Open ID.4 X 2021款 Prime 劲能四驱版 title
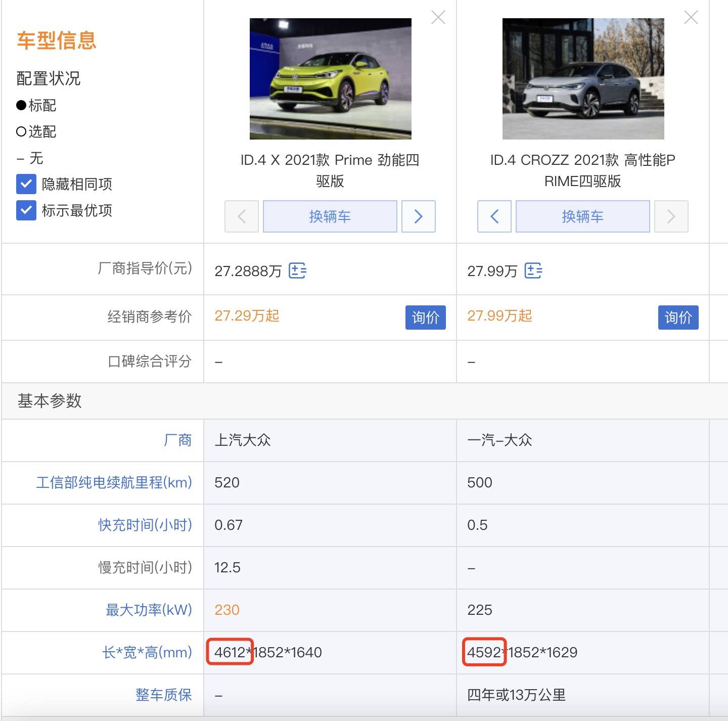 (x=330, y=170)
